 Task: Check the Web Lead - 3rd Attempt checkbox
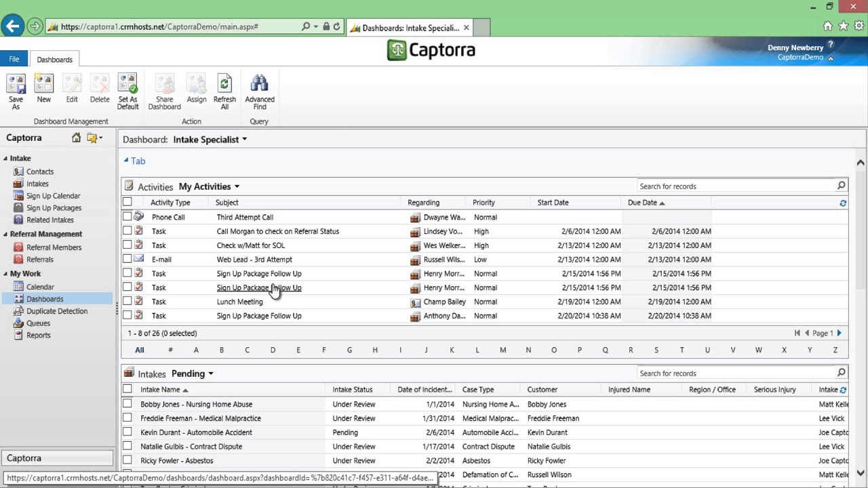tap(127, 259)
